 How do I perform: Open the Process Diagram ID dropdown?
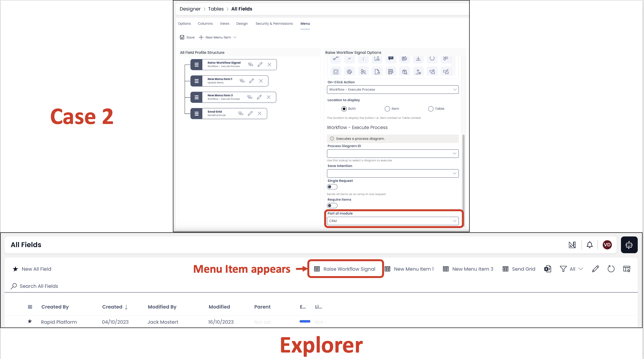tap(392, 153)
